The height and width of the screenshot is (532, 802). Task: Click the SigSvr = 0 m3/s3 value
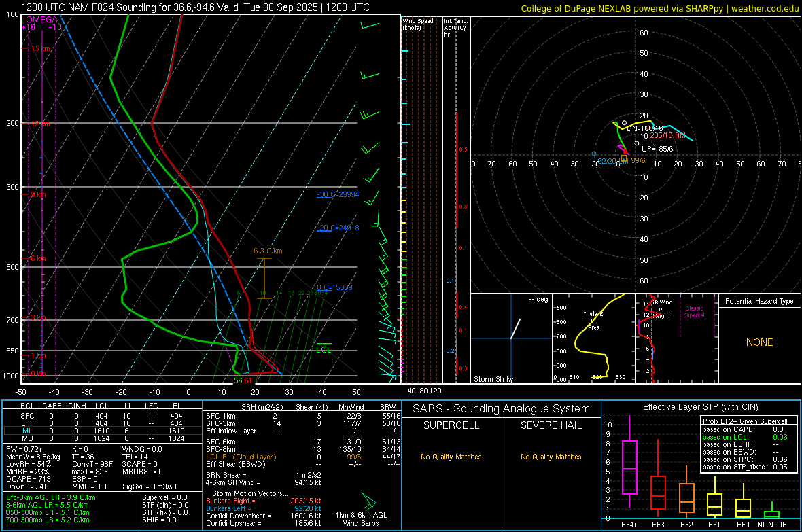click(150, 486)
